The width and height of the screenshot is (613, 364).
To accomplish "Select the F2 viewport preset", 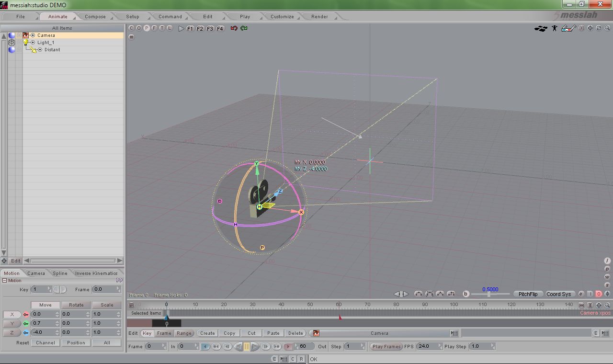I will click(200, 29).
